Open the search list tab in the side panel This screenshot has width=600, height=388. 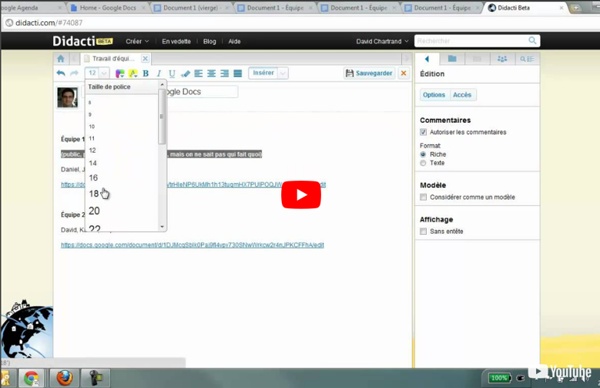point(527,59)
